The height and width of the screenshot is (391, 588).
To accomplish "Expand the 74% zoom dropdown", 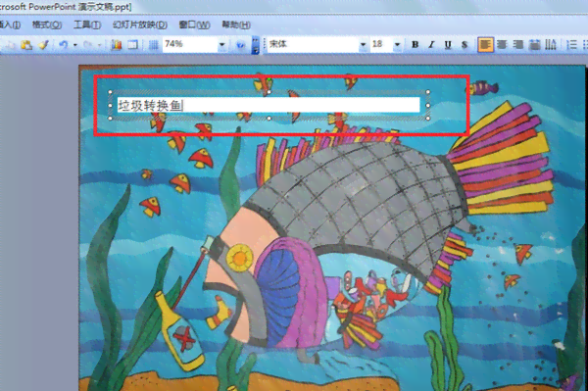I will 222,45.
